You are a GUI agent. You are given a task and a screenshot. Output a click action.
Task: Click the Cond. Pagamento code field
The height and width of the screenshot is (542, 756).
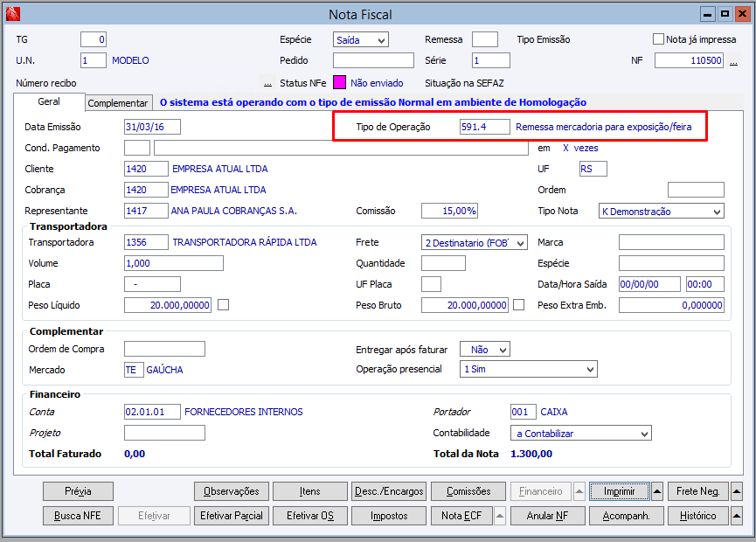click(137, 148)
